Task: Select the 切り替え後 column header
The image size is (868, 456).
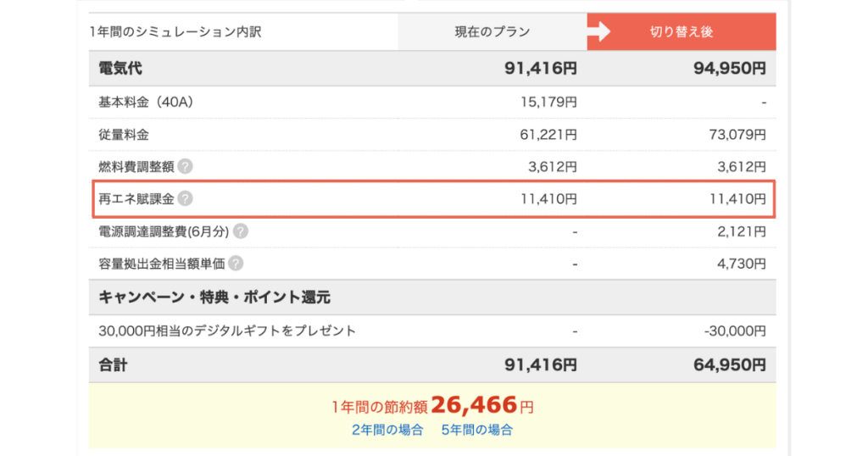Action: coord(682,31)
